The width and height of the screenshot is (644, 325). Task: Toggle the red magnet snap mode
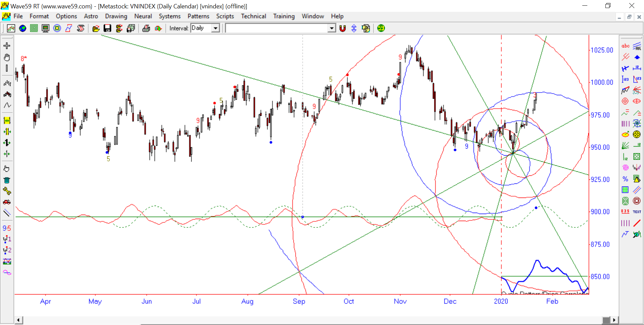tap(342, 29)
